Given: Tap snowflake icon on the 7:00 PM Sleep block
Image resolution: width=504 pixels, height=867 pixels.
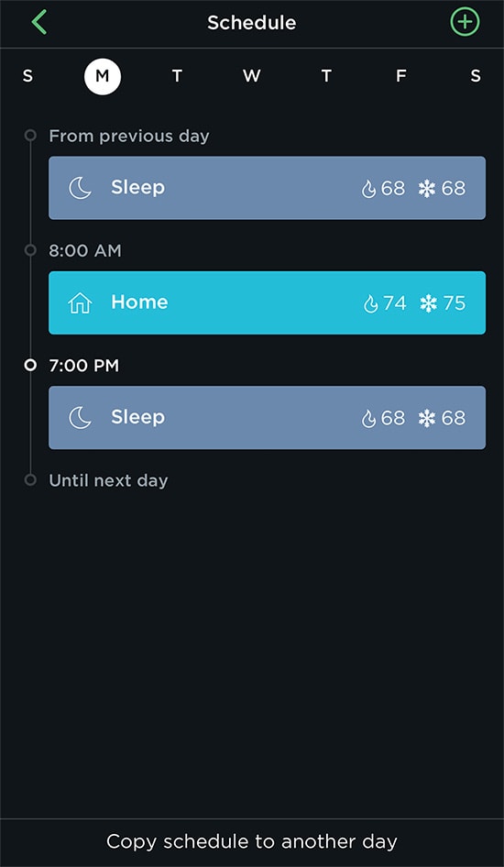Looking at the screenshot, I should [x=427, y=419].
